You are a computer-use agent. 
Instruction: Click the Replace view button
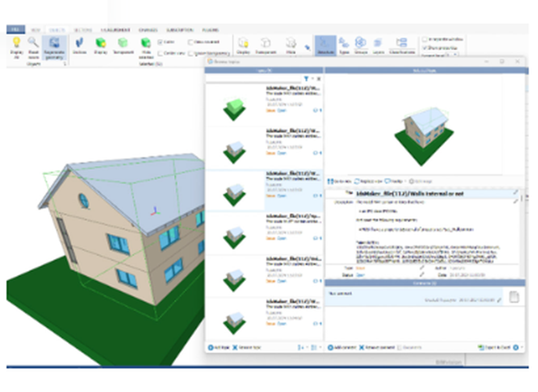[368, 181]
